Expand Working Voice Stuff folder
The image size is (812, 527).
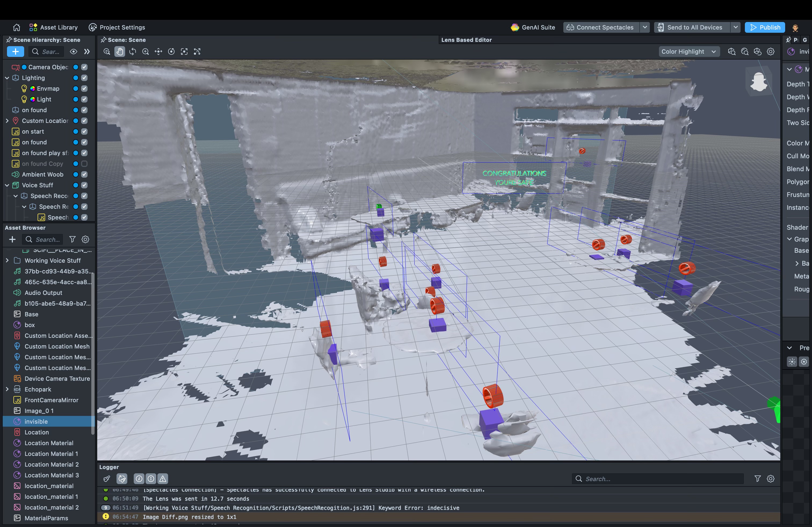coord(7,261)
